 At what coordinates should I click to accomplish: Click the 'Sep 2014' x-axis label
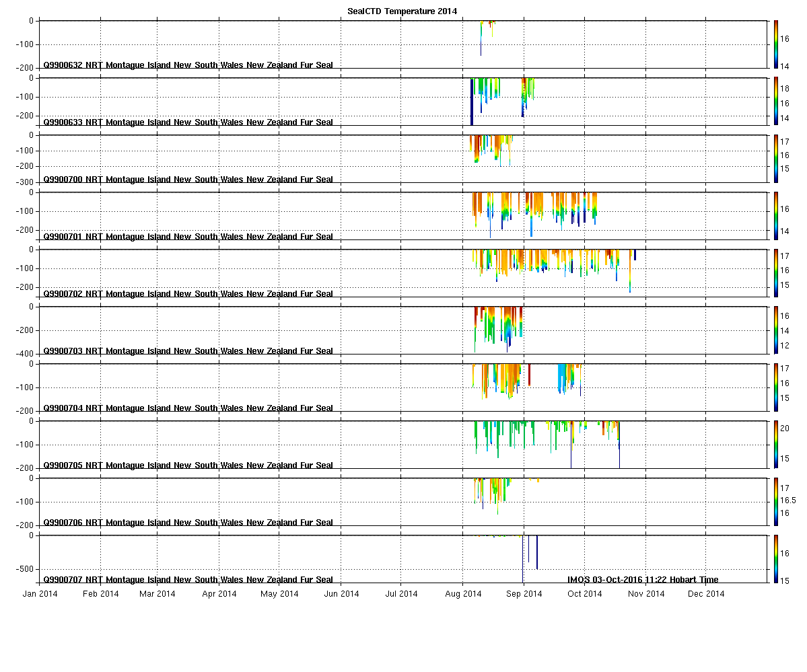click(524, 593)
